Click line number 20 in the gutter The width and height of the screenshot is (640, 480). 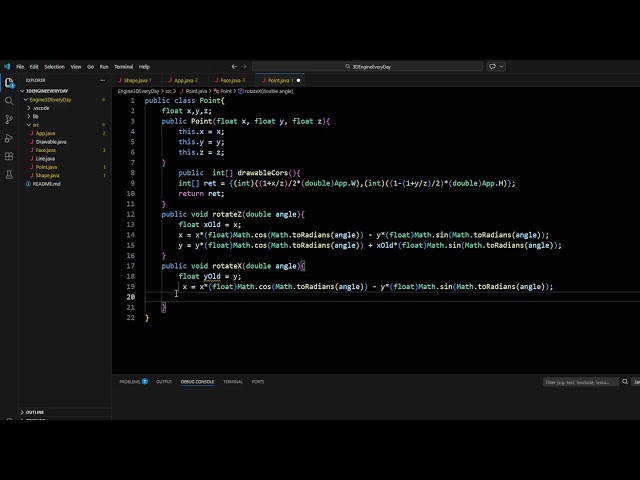(131, 297)
